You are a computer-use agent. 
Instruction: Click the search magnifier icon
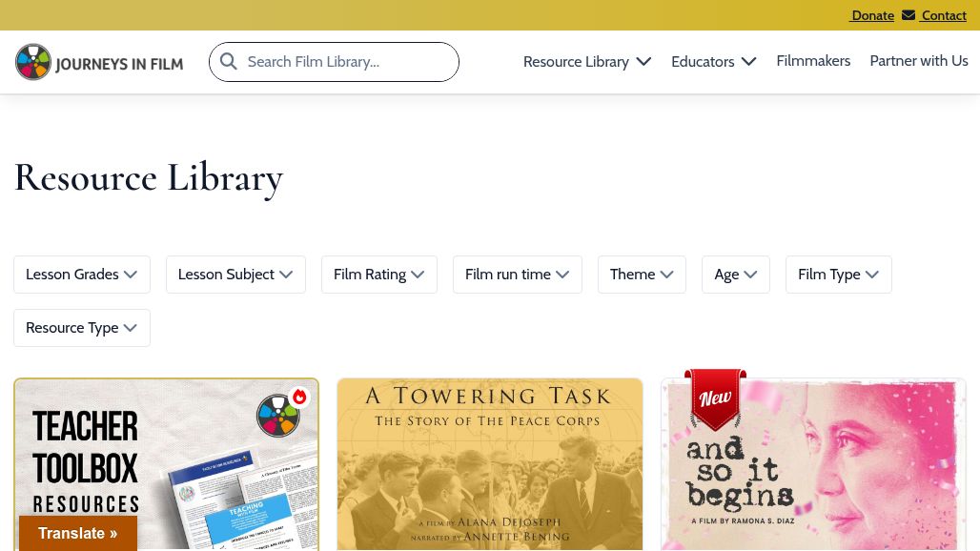[x=229, y=61]
